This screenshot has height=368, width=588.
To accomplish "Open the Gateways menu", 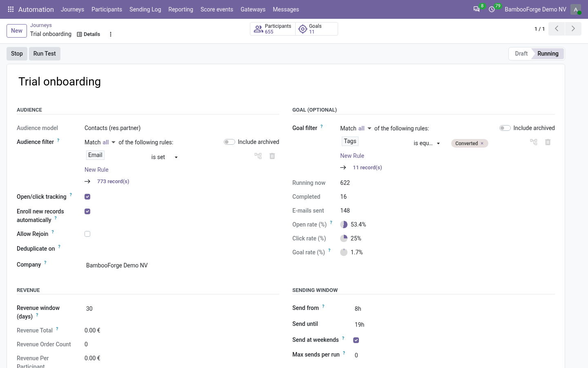I will coord(253,9).
